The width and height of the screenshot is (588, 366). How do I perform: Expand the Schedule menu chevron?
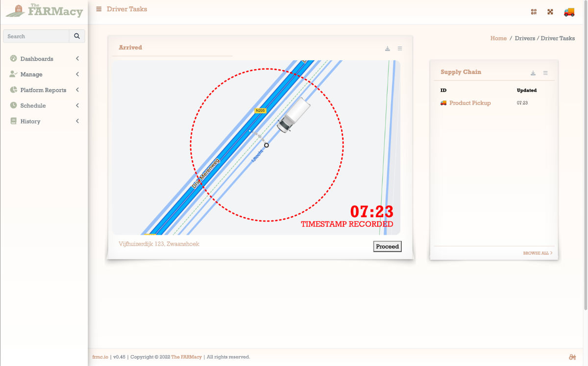click(77, 105)
